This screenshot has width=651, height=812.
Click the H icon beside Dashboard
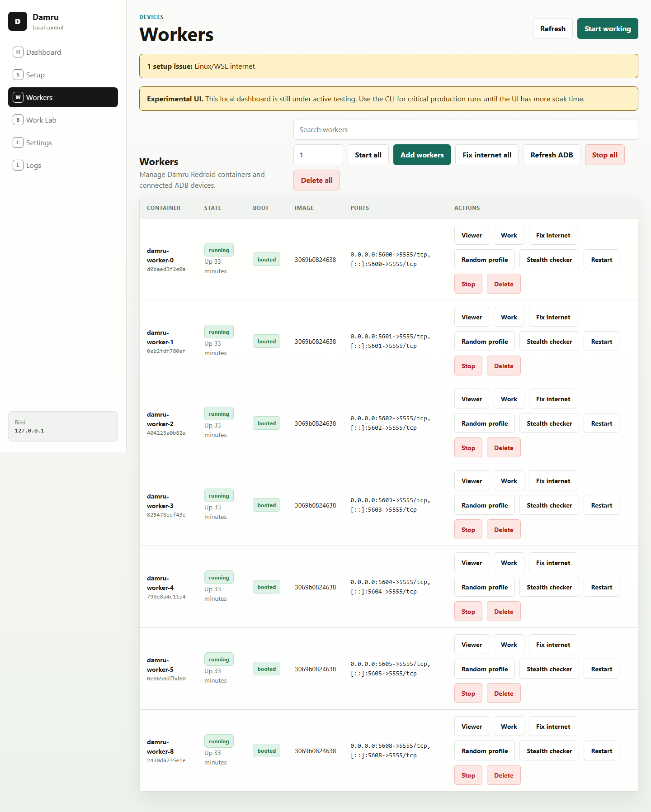18,52
